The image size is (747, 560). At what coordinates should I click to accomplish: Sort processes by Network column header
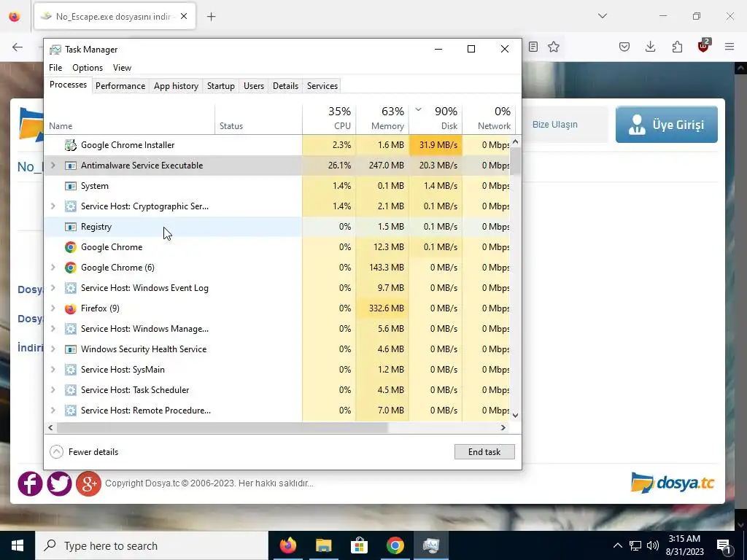pyautogui.click(x=489, y=118)
